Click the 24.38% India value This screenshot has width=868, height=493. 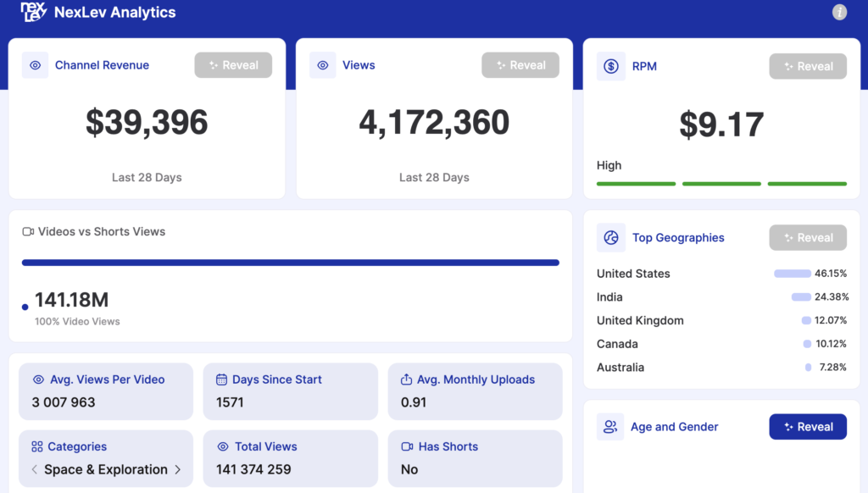(x=832, y=297)
